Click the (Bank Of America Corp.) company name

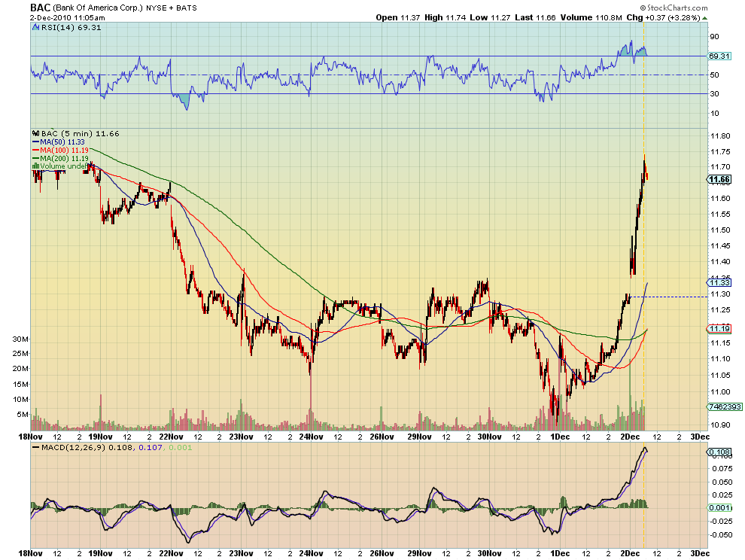98,8
